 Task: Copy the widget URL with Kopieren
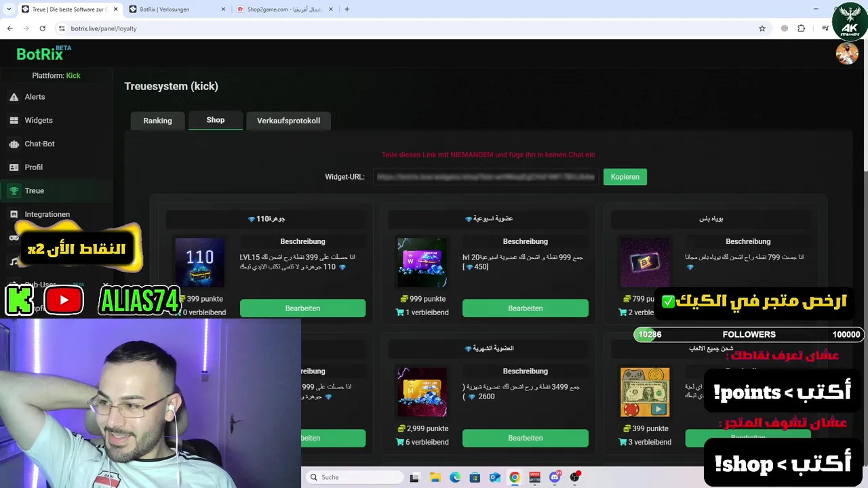[625, 177]
